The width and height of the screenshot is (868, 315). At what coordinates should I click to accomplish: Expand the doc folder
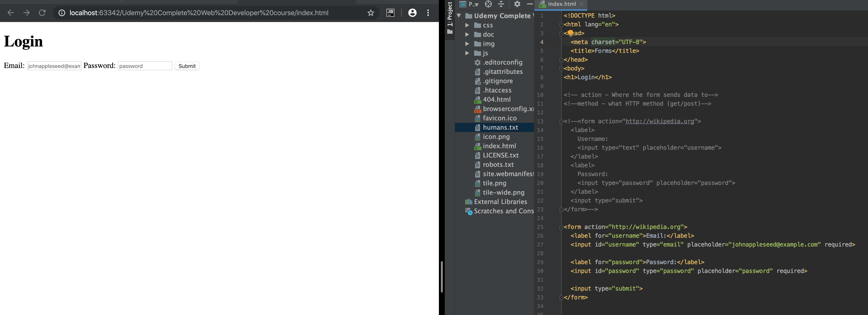tap(467, 34)
